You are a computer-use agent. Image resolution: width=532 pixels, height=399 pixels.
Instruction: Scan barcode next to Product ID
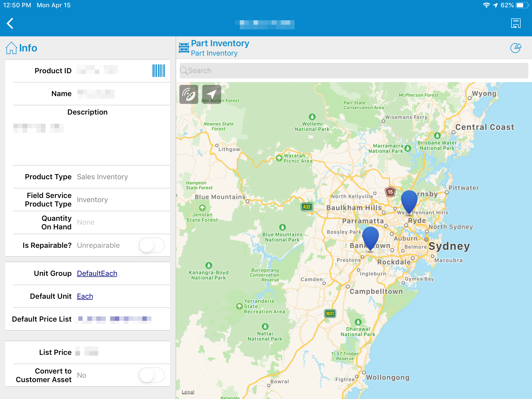158,71
